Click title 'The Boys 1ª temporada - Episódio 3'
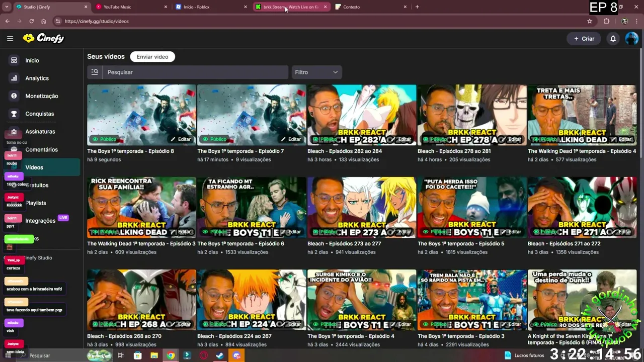This screenshot has width=644, height=362. pos(461,336)
